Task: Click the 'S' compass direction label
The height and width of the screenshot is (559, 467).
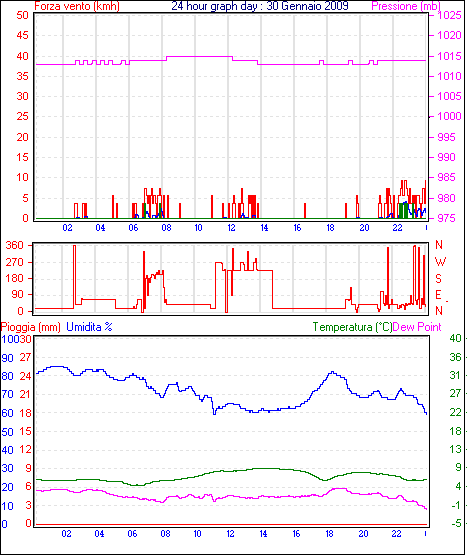Action: coord(438,278)
